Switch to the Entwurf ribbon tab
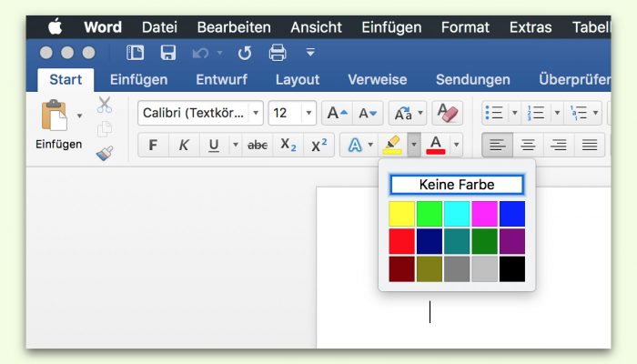 221,80
